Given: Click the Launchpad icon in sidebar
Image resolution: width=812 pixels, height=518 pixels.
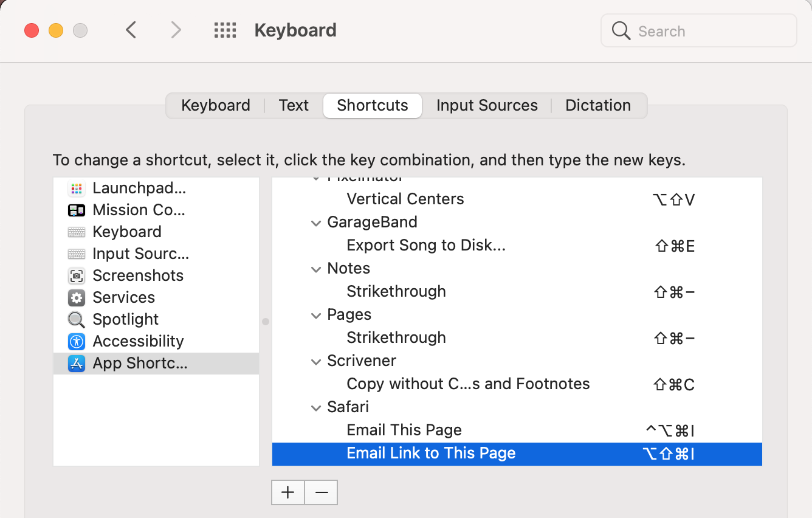Looking at the screenshot, I should click(77, 188).
